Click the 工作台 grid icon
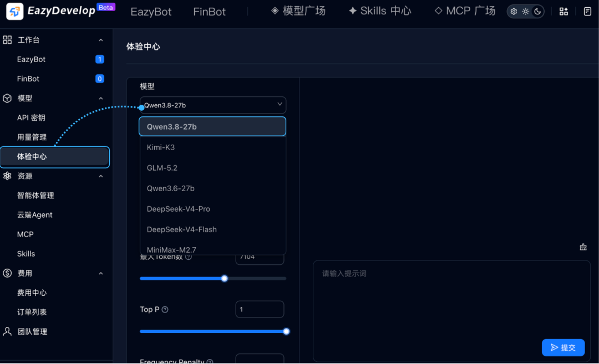Viewport: 599px width, 364px height. [x=7, y=40]
